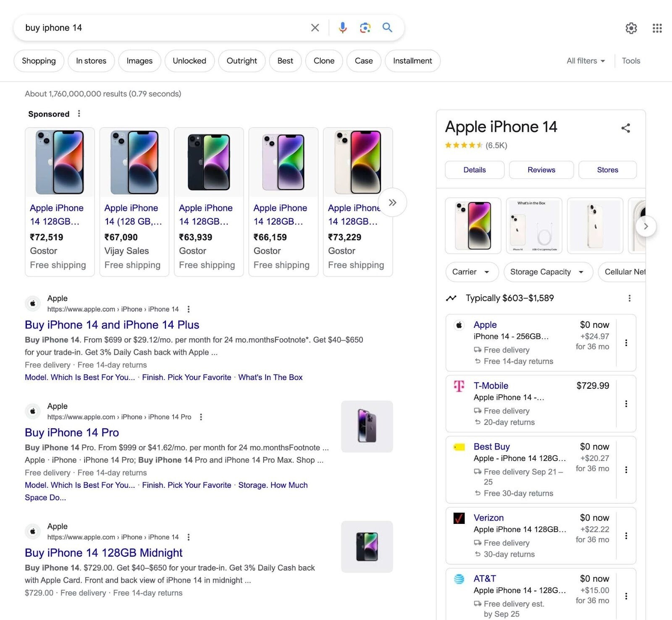Open more options for the Verizon offer

pos(626,536)
